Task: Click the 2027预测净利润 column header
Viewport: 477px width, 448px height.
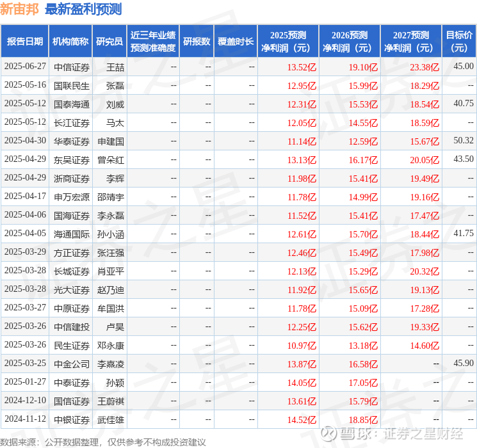Action: click(411, 42)
